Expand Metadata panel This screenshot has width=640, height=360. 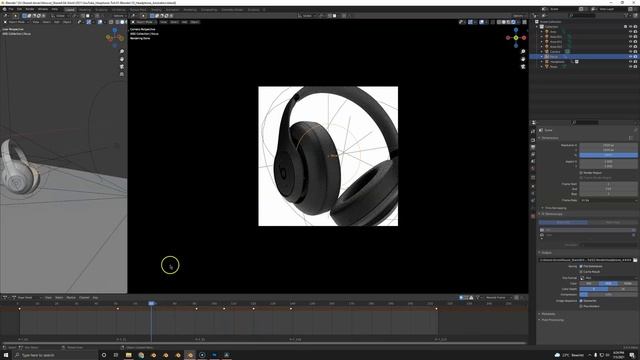coord(548,314)
